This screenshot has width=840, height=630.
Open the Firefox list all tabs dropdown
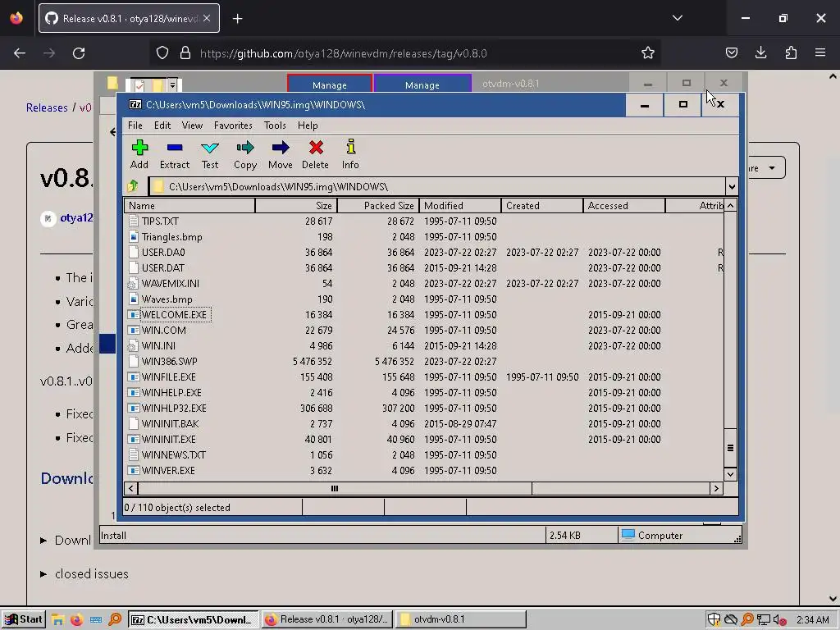click(678, 18)
